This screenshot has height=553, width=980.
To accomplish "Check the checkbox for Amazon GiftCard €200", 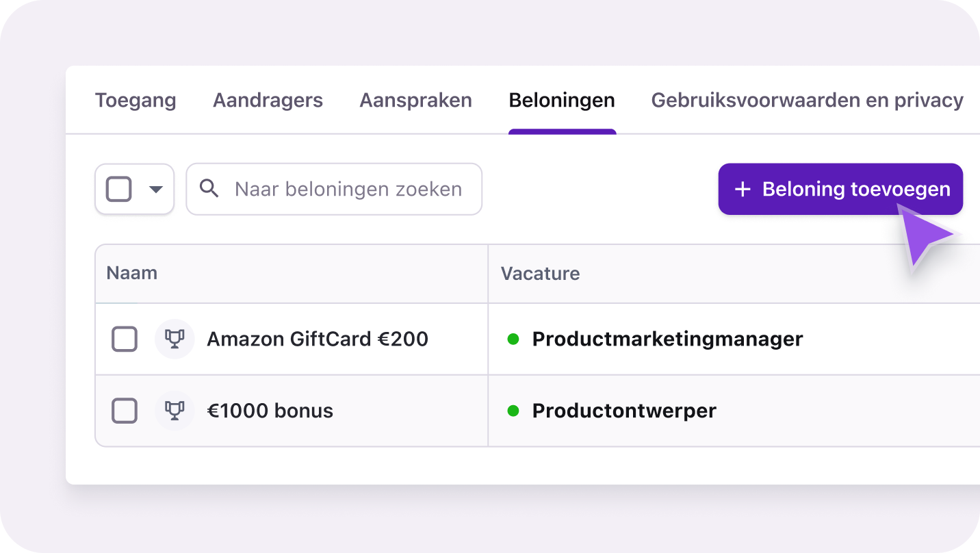I will [125, 339].
